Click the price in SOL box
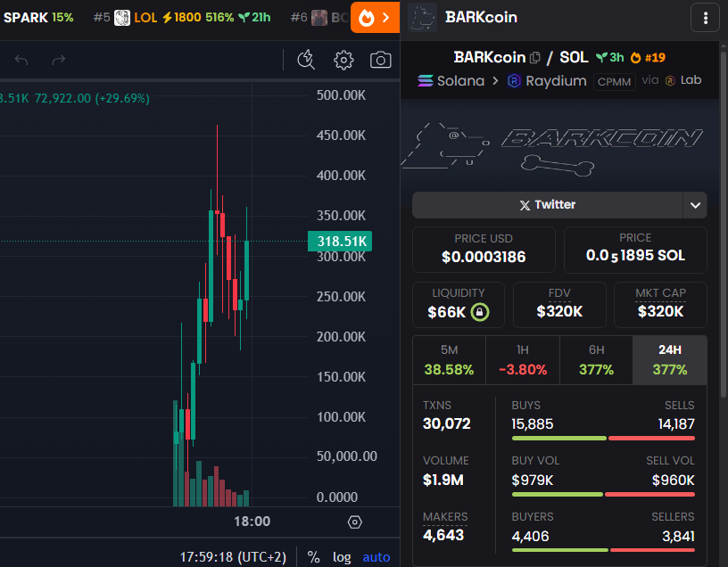728x567 pixels. tap(635, 249)
